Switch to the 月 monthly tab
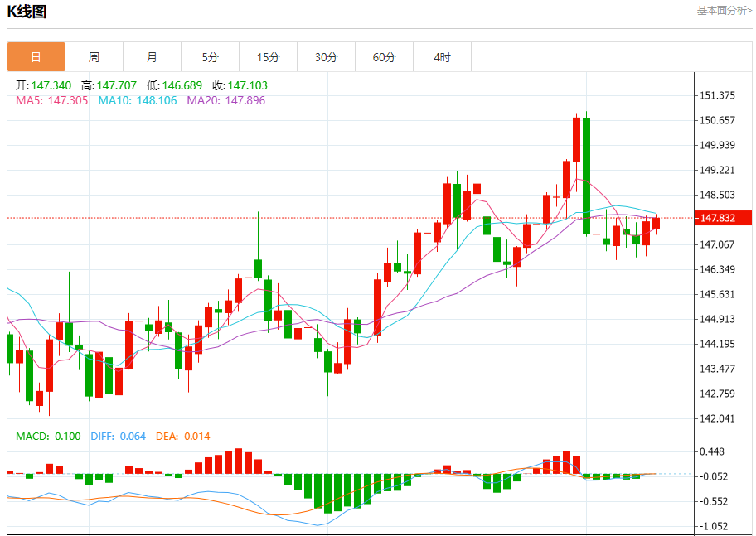 pyautogui.click(x=152, y=57)
